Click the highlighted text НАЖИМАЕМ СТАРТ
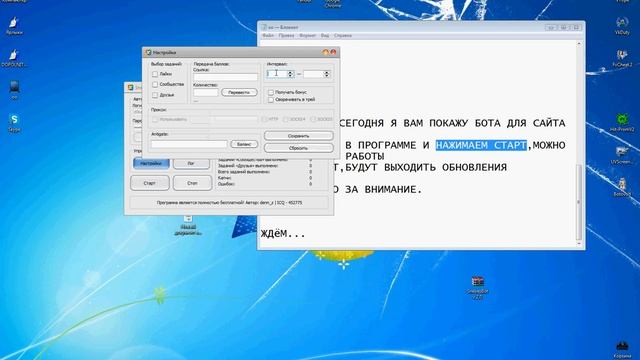Screen dimensions: 640x360 (481, 145)
